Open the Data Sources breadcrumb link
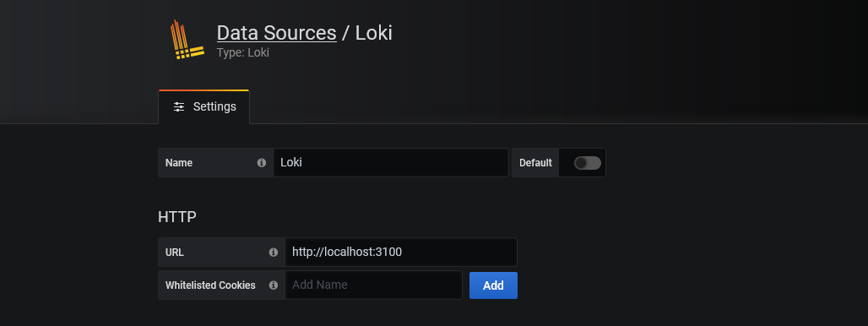 (x=276, y=33)
